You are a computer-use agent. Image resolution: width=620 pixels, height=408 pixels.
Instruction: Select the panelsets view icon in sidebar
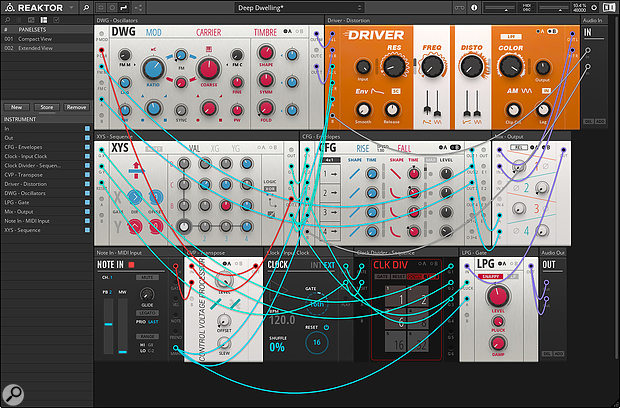(44, 20)
